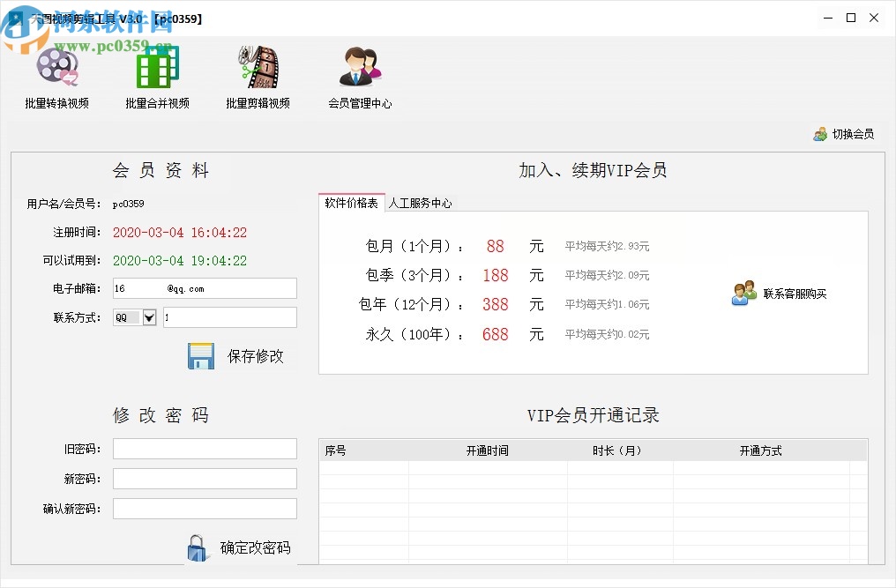Click the 切换会员 link
896x588 pixels.
point(853,134)
